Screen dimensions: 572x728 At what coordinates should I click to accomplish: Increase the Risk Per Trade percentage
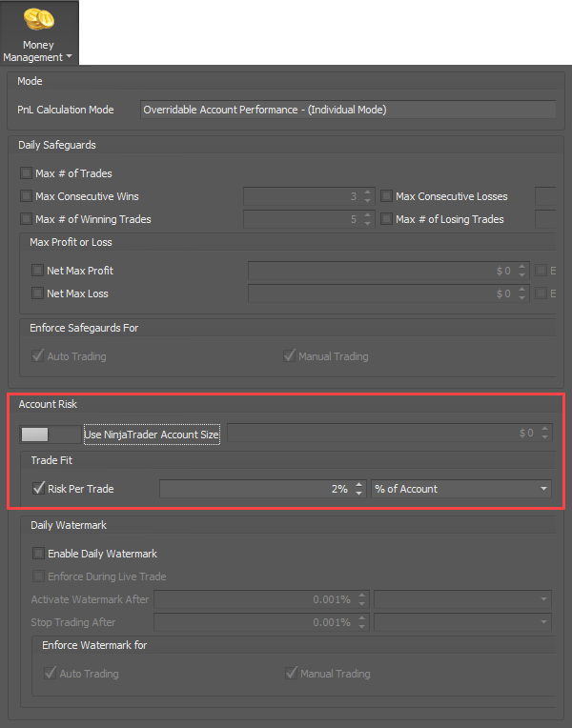(358, 484)
